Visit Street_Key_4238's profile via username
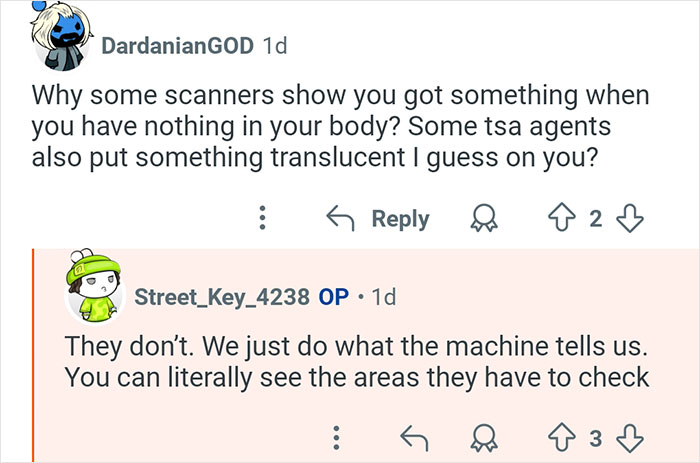The width and height of the screenshot is (700, 463). (221, 297)
